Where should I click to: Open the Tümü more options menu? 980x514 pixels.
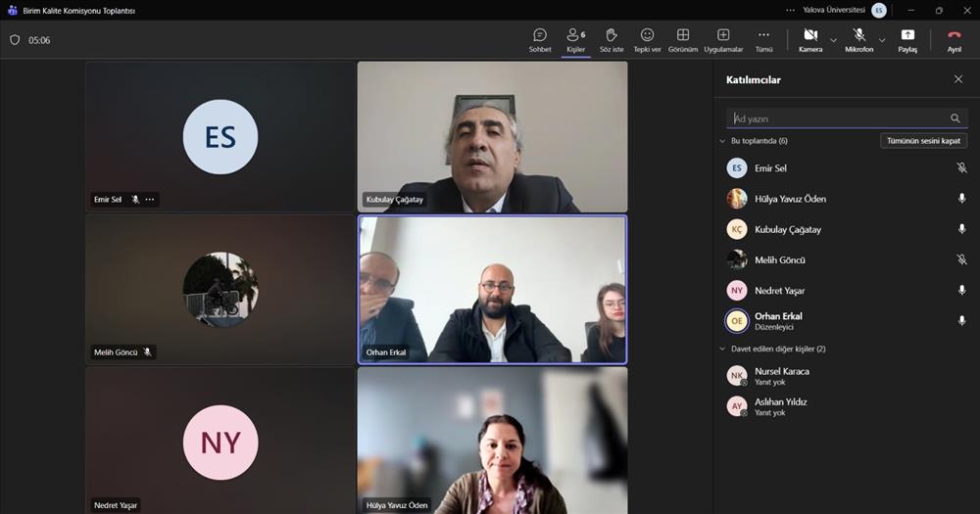click(764, 36)
